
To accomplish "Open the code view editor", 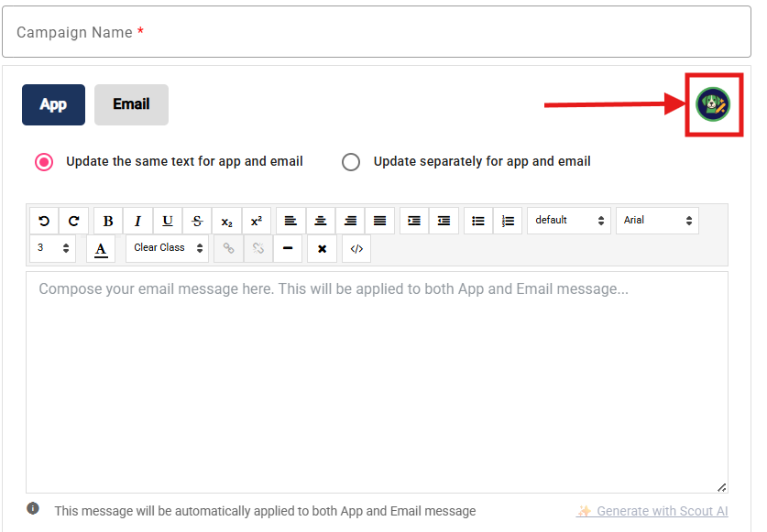I will click(356, 248).
